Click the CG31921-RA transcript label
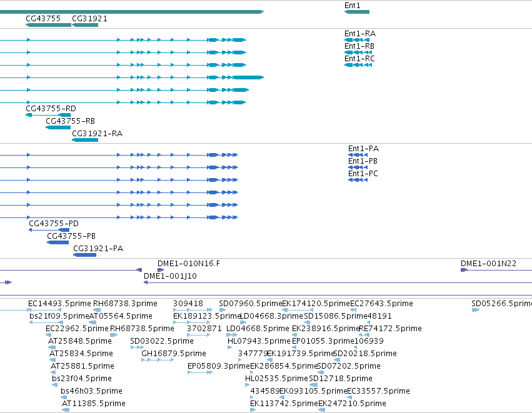Image resolution: width=532 pixels, height=413 pixels. coord(97,134)
